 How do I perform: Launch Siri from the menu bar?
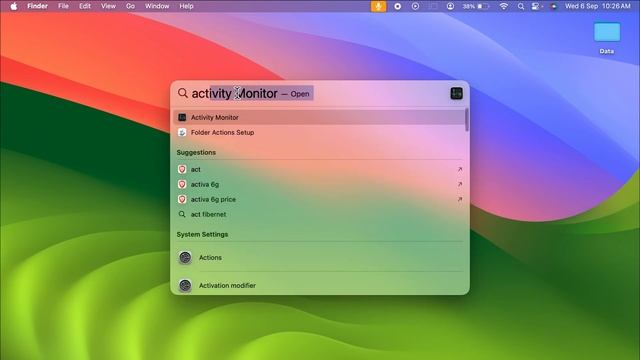554,6
